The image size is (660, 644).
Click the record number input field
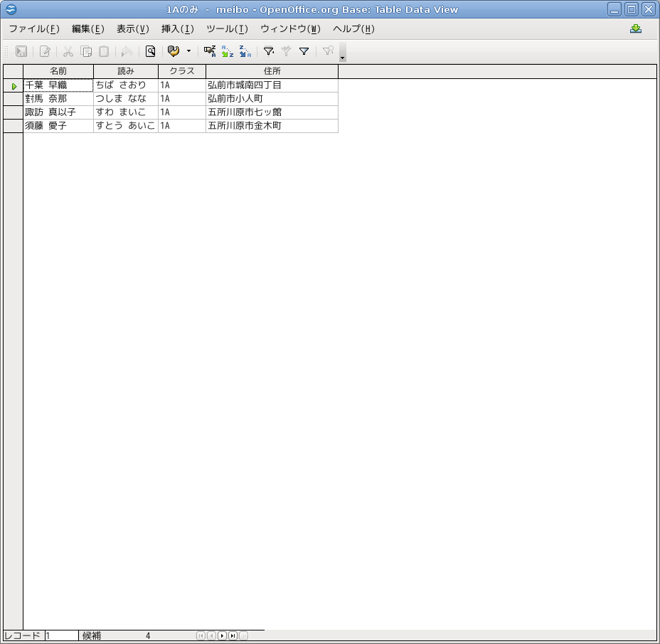coord(61,635)
